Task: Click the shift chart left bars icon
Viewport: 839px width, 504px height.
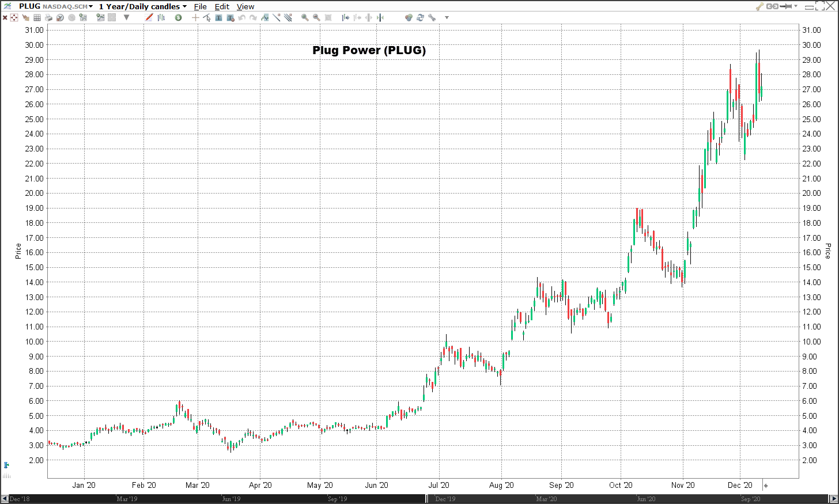Action: tap(357, 18)
